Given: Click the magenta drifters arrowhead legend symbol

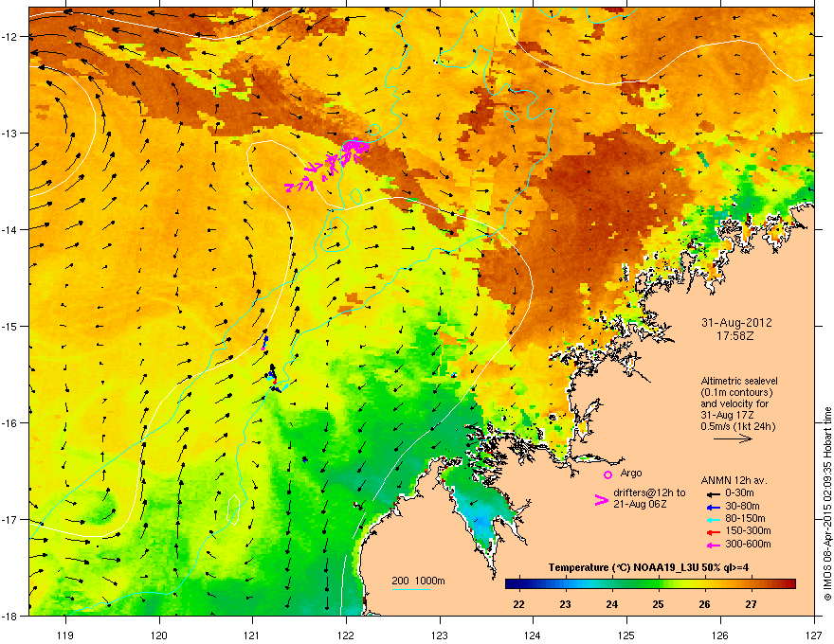Looking at the screenshot, I should coord(601,499).
